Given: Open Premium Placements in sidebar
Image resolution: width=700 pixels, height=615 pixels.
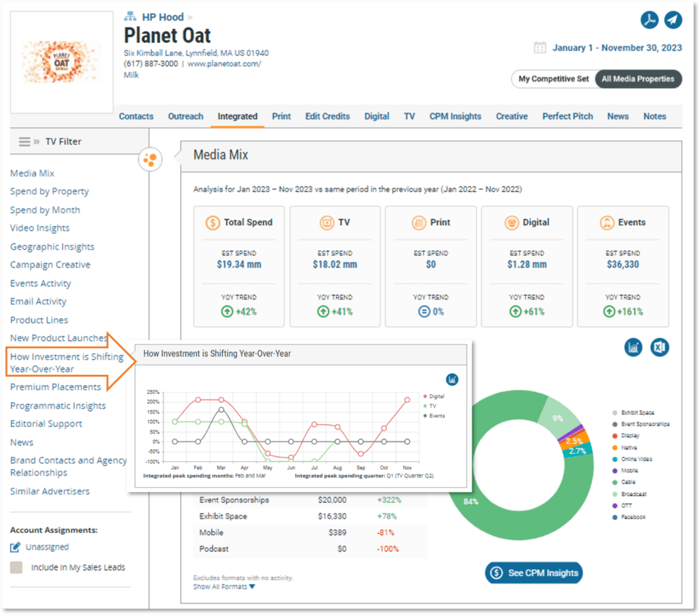Looking at the screenshot, I should tap(55, 387).
